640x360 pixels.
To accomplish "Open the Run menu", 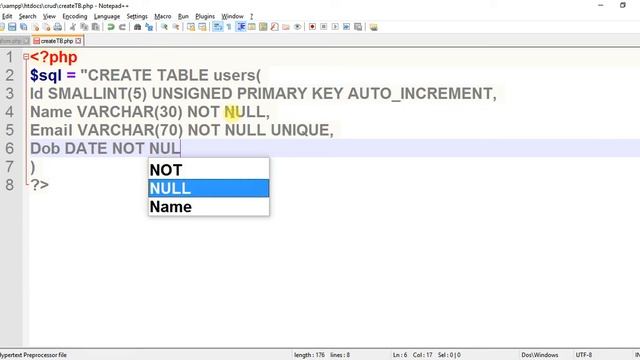I will [x=183, y=16].
